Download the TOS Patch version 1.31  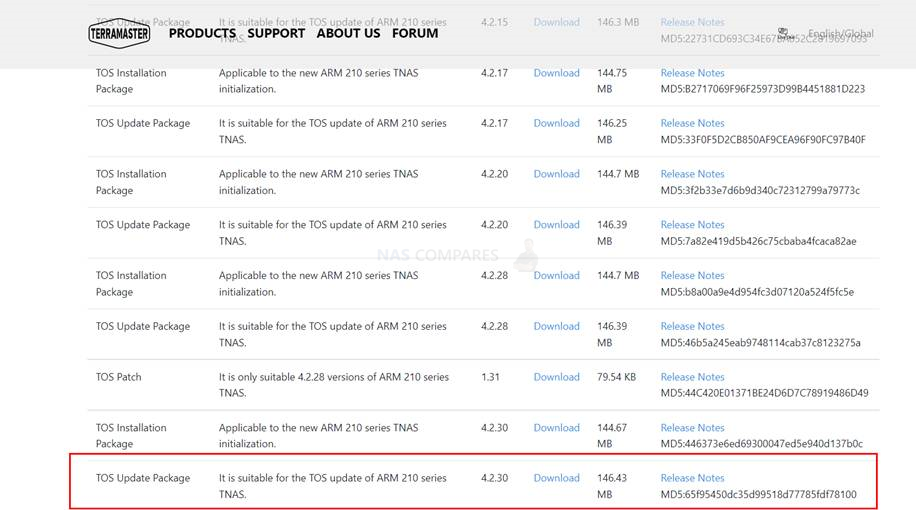[556, 377]
